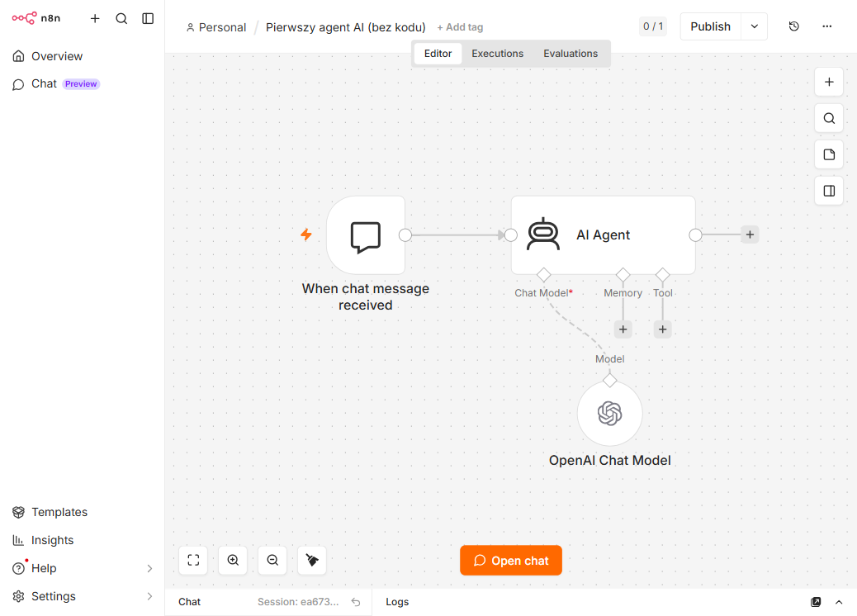Click workflow name Pierwszy agent AI (bez kodu)

pos(345,27)
